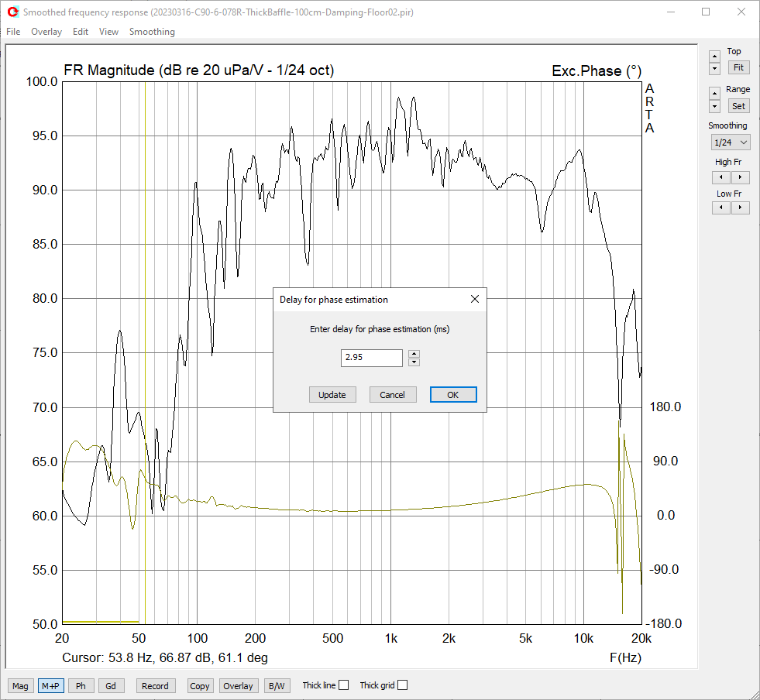
Task: Select the Ph phase view button
Action: (x=81, y=686)
